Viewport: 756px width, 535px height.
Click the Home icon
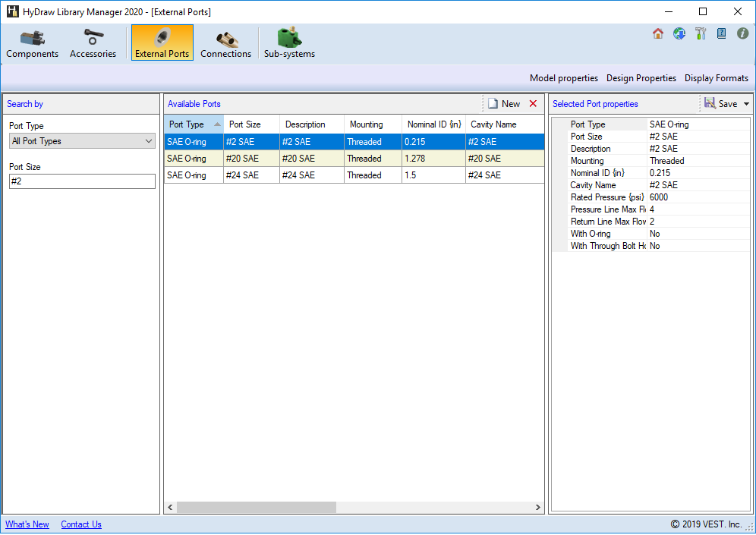658,33
